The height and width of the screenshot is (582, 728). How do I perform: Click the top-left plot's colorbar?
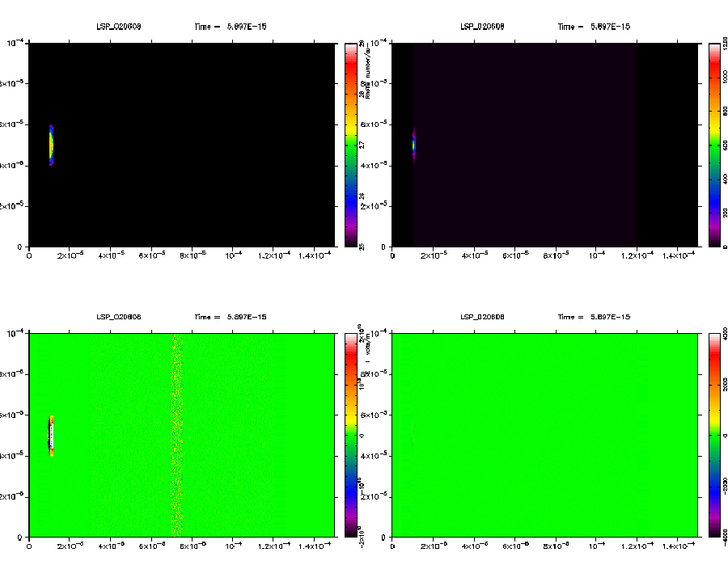pos(350,145)
